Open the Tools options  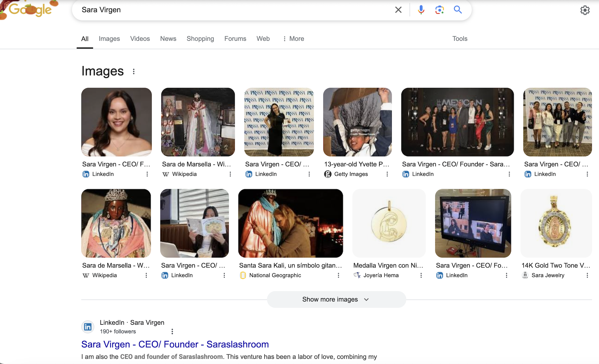point(459,39)
